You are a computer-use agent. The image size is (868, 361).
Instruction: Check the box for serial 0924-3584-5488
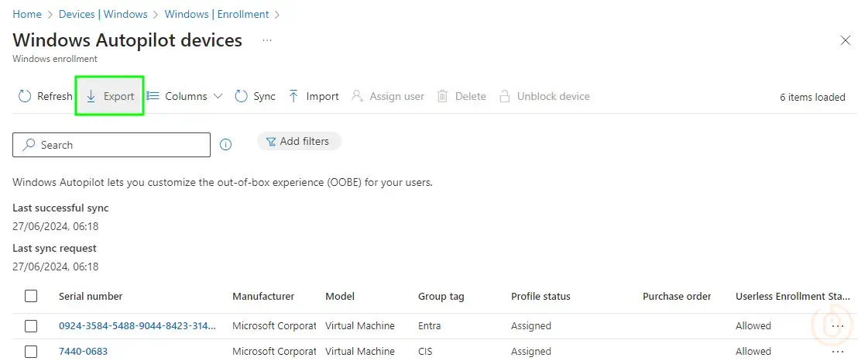point(31,326)
